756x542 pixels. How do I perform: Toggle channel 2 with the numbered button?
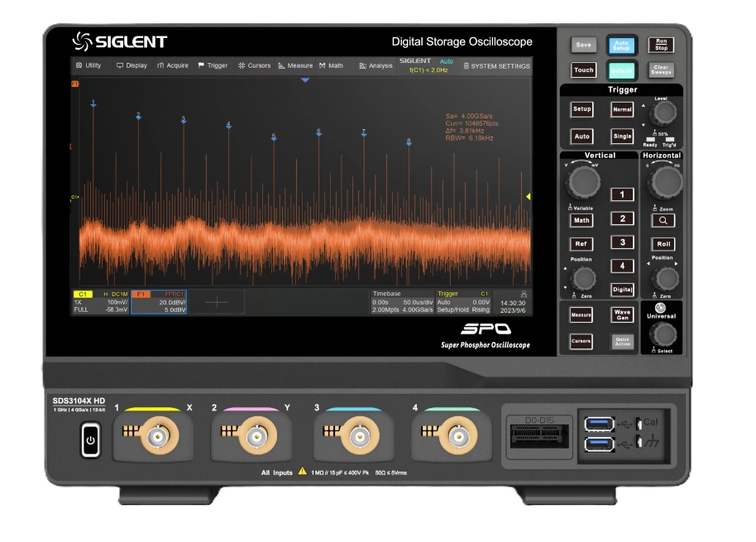click(x=622, y=218)
